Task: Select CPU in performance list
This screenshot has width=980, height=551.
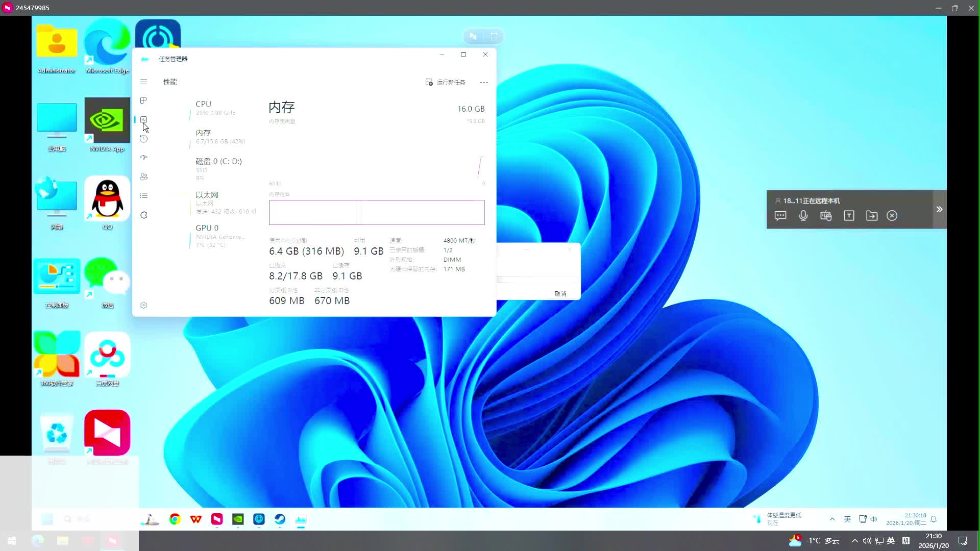Action: point(214,108)
